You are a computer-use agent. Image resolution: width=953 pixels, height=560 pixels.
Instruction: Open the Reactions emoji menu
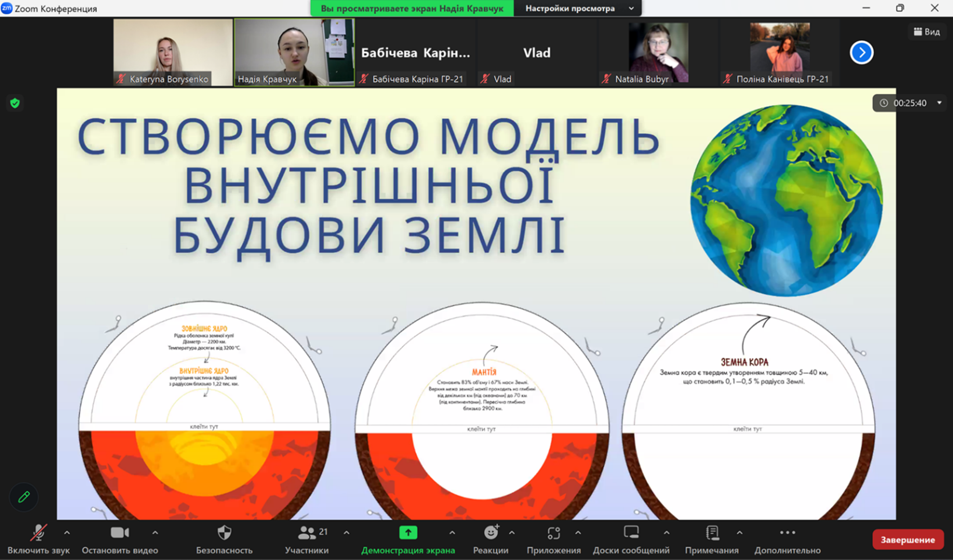(x=491, y=533)
